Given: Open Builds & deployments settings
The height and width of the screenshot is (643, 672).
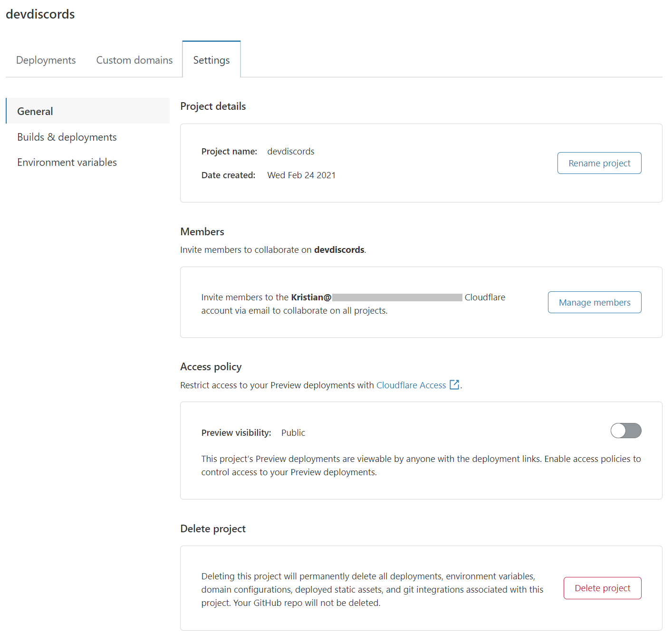Looking at the screenshot, I should [x=67, y=137].
